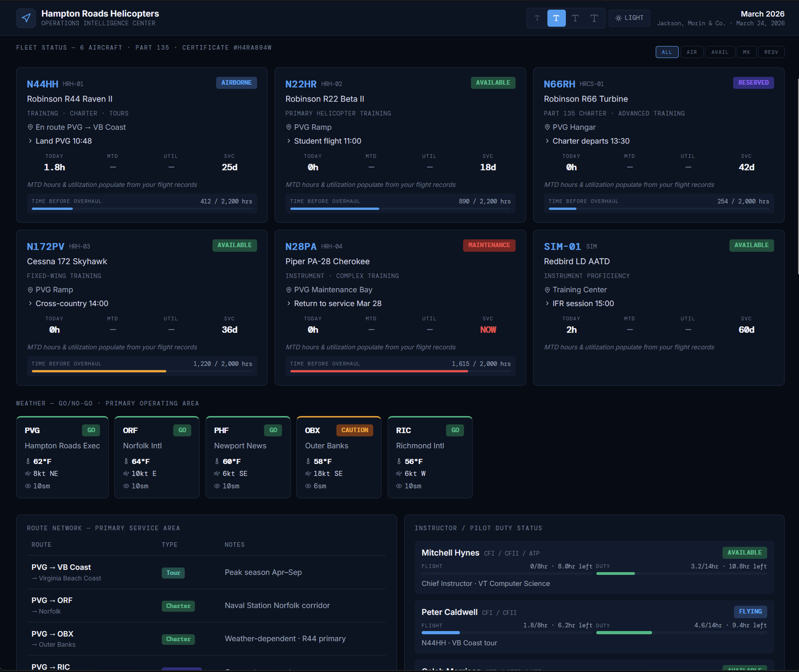
Task: Filter fleet by MX tab
Action: pyautogui.click(x=746, y=52)
